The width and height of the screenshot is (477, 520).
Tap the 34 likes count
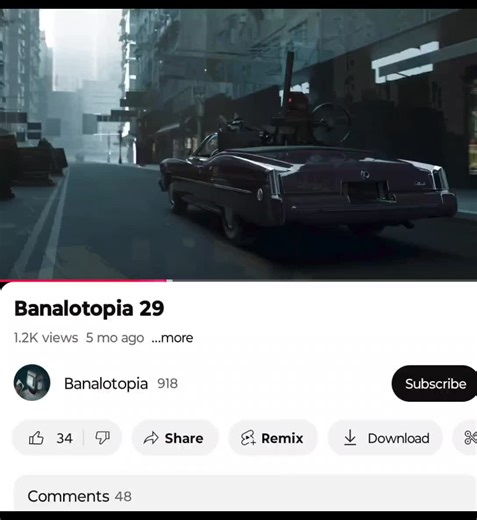coord(64,438)
